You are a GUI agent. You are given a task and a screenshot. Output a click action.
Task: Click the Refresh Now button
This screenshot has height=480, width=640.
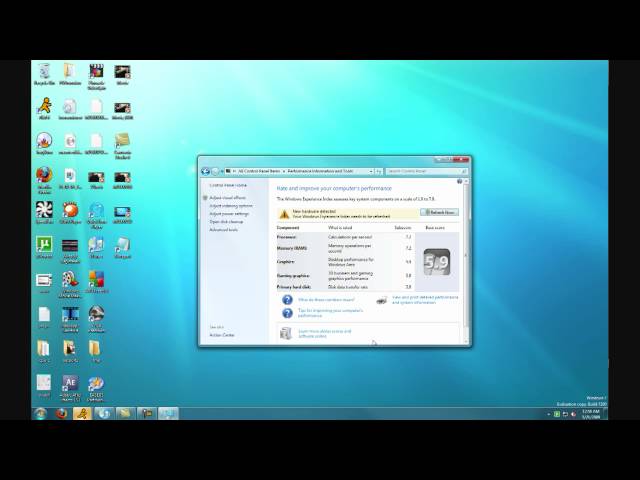(x=439, y=212)
